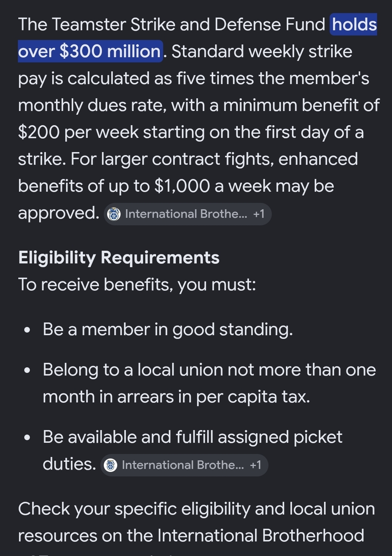
Task: Tap the "$200 per week" minimum benefit text
Action: pyautogui.click(x=78, y=132)
